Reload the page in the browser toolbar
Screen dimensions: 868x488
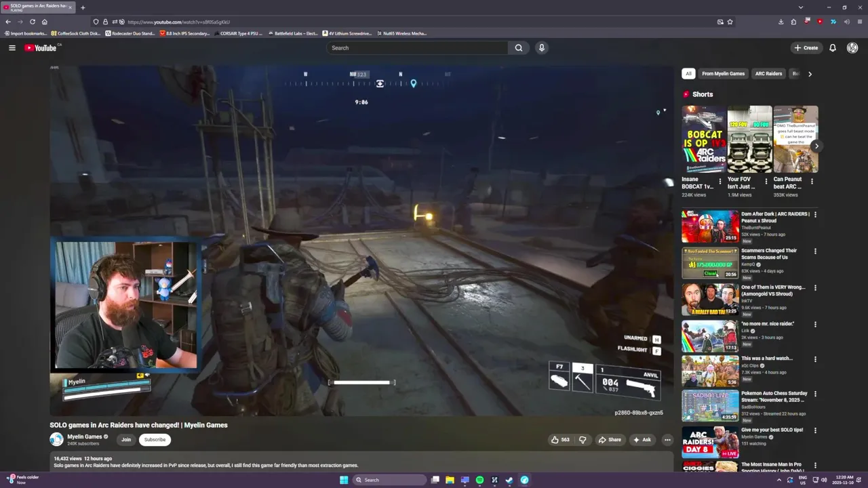(x=32, y=22)
